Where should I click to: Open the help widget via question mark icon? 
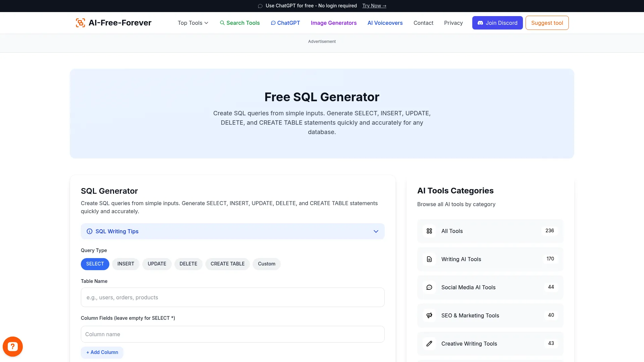pyautogui.click(x=12, y=346)
